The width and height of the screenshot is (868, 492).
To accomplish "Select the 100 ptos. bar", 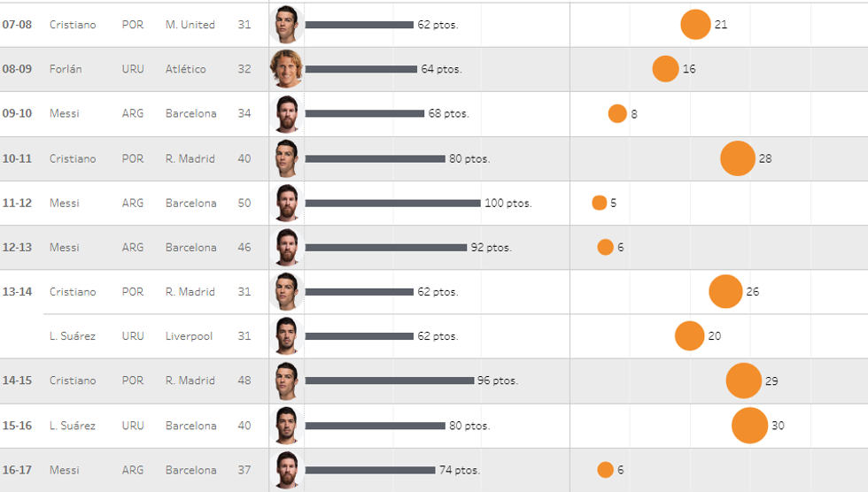I will [x=392, y=204].
